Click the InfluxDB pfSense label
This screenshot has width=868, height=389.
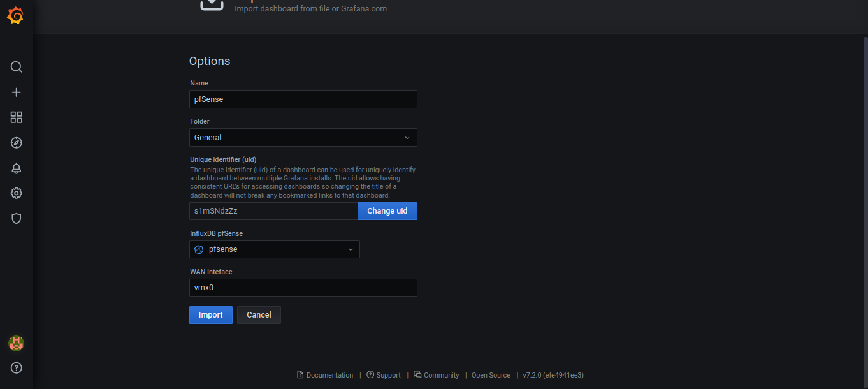[x=216, y=233]
